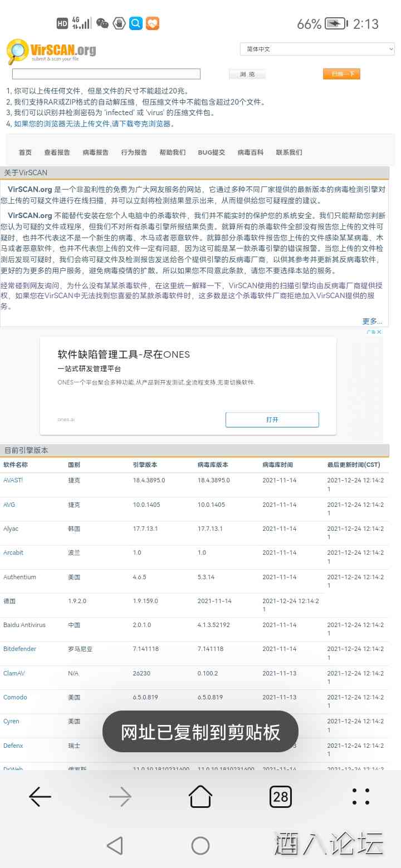Select the 病毒百科 menu item
Image resolution: width=401 pixels, height=868 pixels.
point(250,152)
